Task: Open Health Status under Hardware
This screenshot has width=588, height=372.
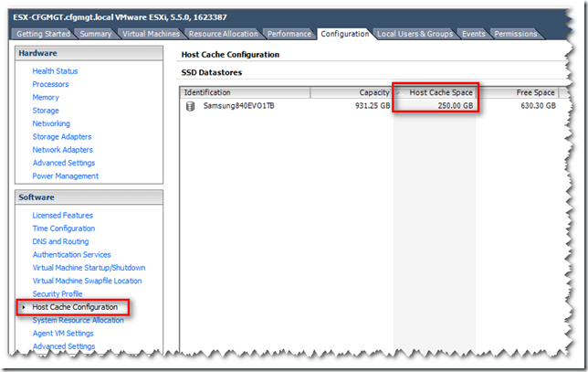Action: pos(55,71)
